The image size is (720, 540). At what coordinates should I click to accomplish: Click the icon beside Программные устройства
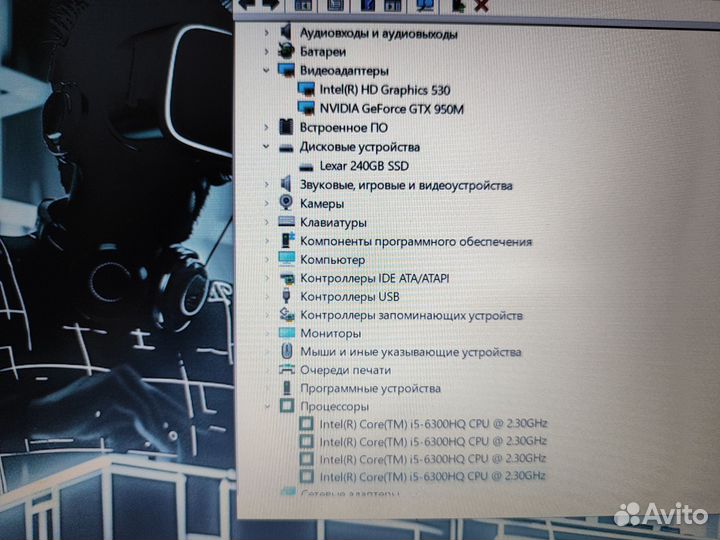pyautogui.click(x=287, y=388)
